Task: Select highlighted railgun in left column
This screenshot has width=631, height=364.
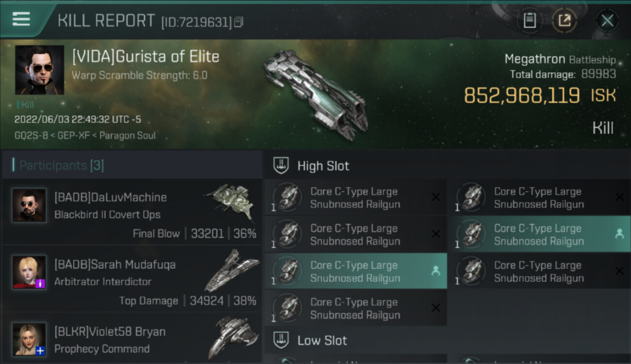Action: coord(355,271)
